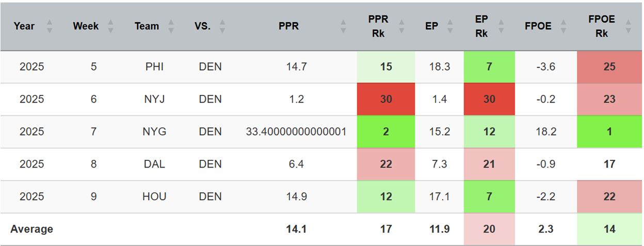Click the Week column sort arrows
This screenshot has width=644, height=246.
(x=109, y=26)
